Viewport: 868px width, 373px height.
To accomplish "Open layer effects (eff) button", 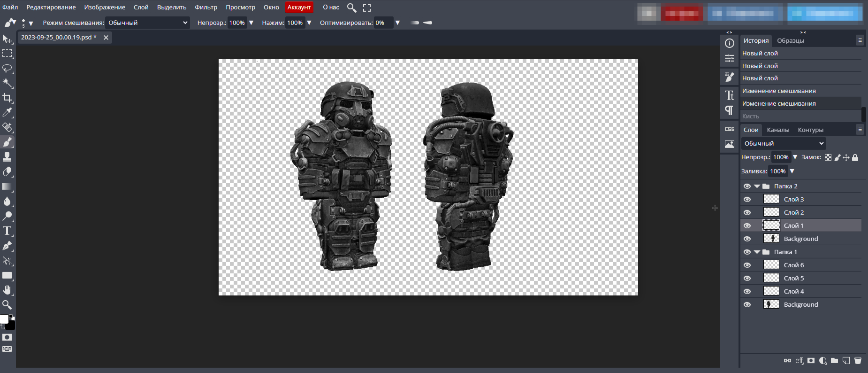I will coord(799,360).
